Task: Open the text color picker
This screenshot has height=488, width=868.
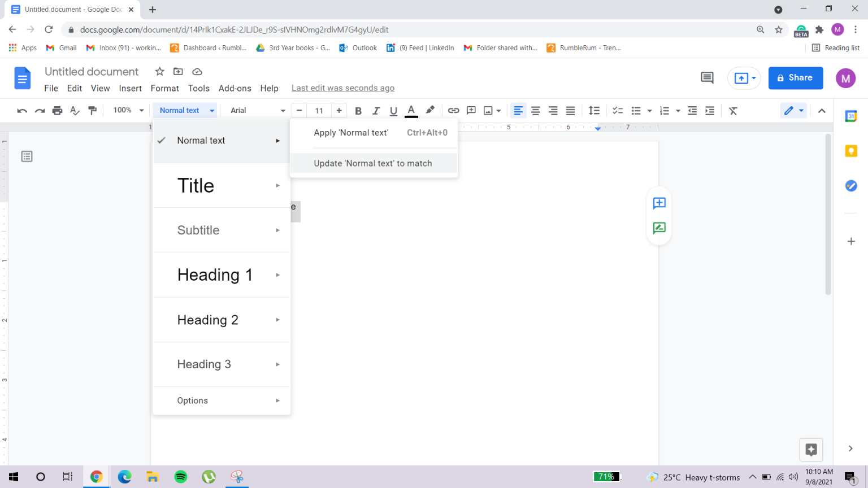Action: point(411,110)
